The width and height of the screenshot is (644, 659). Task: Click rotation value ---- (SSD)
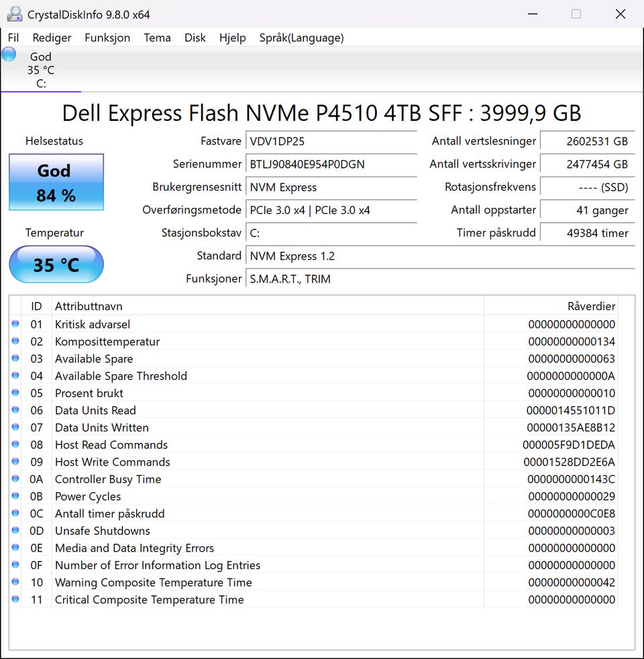pyautogui.click(x=587, y=187)
